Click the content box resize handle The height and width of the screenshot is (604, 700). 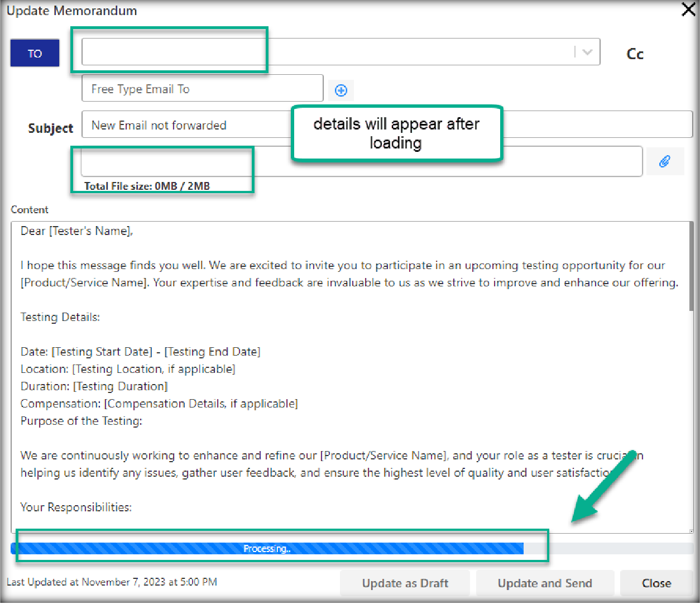[x=691, y=531]
